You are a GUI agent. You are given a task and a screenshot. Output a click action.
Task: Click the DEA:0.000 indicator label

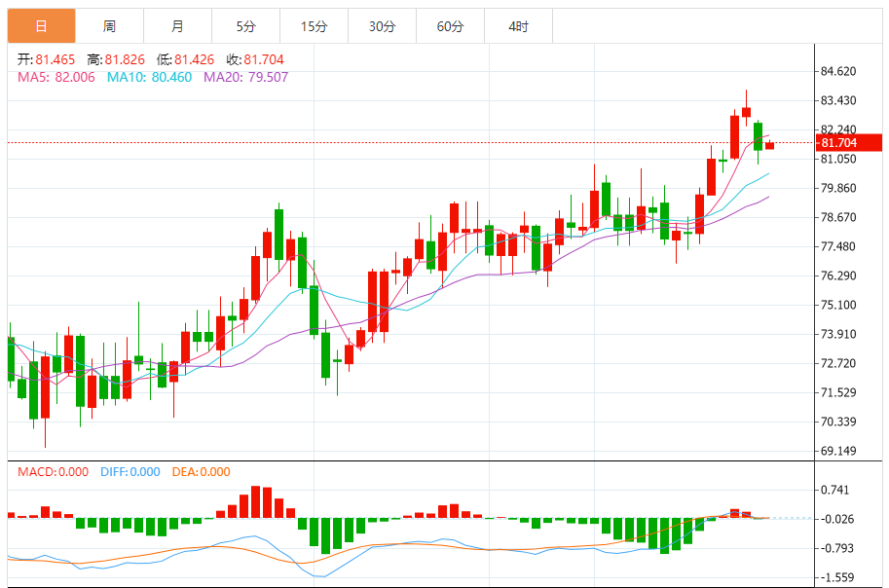202,472
